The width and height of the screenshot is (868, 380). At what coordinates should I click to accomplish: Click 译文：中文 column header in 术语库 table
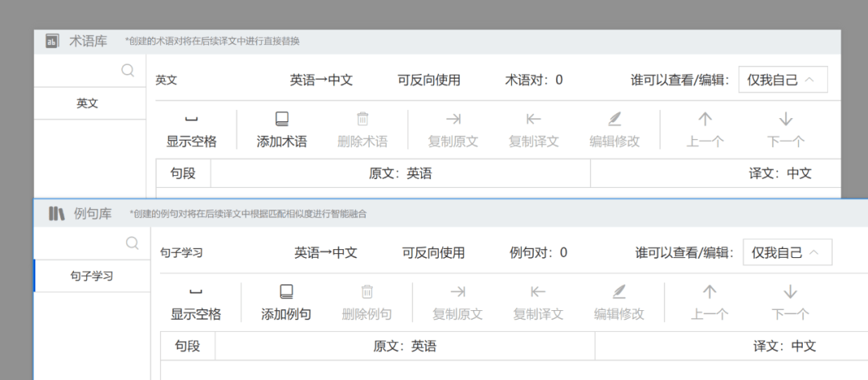click(x=780, y=174)
